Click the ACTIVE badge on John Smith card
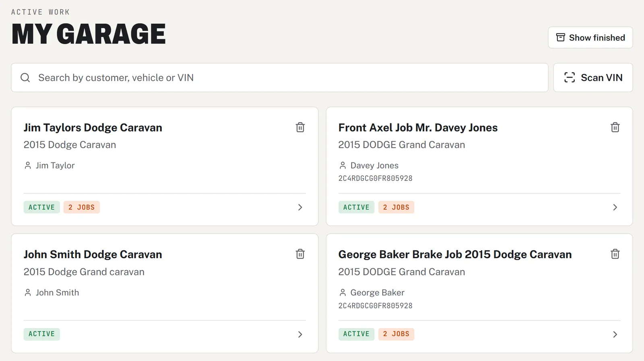Viewport: 644px width, 361px height. pos(41,334)
